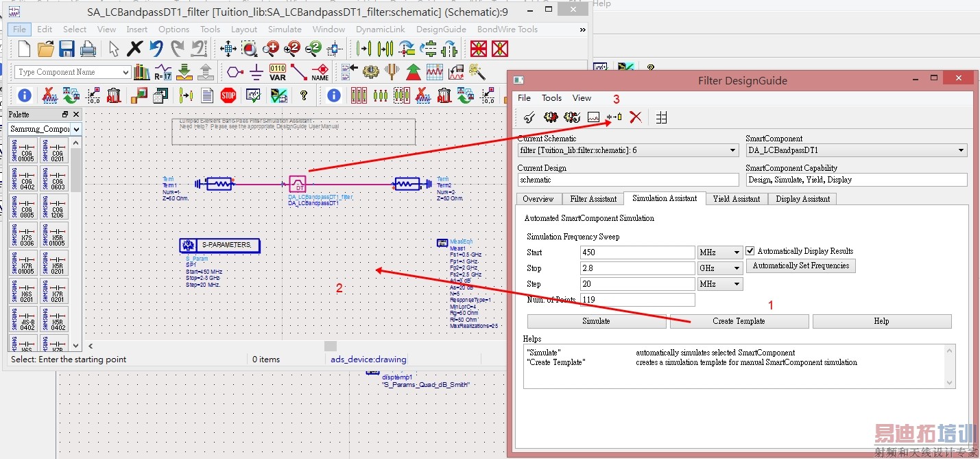This screenshot has height=459, width=980.
Task: Click the red STOP sign icon
Action: pyautogui.click(x=228, y=95)
